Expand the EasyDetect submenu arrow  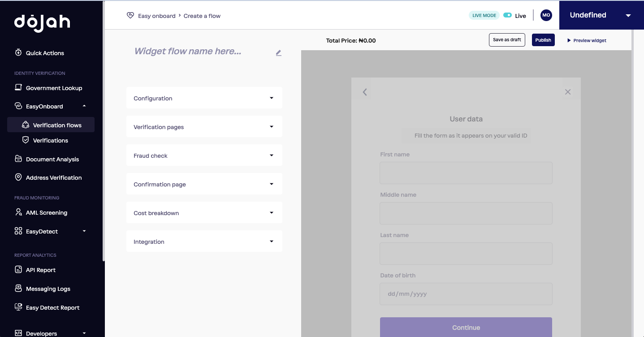84,231
